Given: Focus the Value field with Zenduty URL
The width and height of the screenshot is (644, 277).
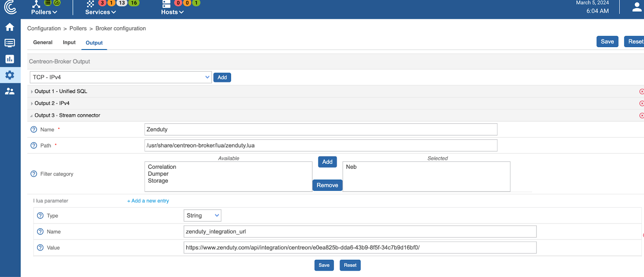Looking at the screenshot, I should click(x=360, y=248).
